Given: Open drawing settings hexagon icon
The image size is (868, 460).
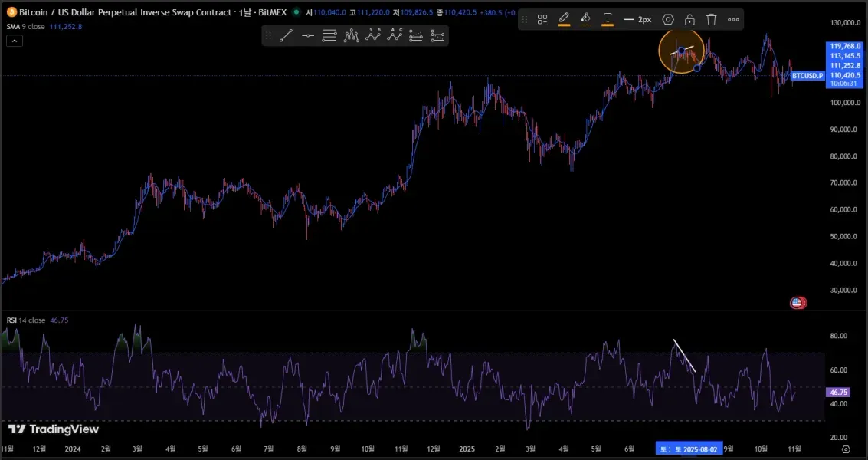Looking at the screenshot, I should (668, 19).
